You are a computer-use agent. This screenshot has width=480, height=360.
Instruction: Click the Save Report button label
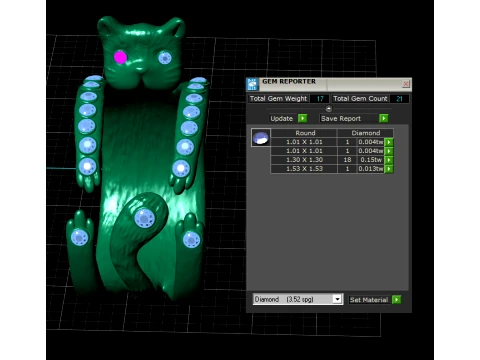click(x=341, y=119)
